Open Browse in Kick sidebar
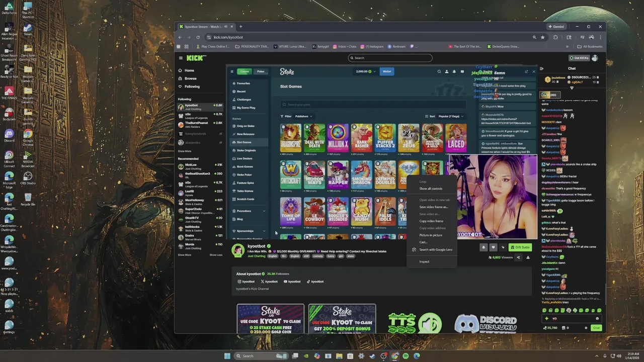Screen dimensions: 644x362 (190, 78)
